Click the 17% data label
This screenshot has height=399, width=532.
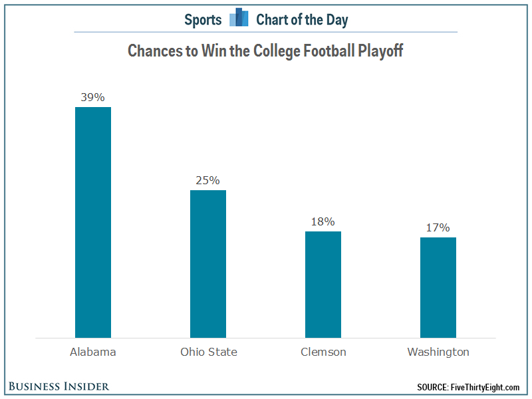(438, 227)
